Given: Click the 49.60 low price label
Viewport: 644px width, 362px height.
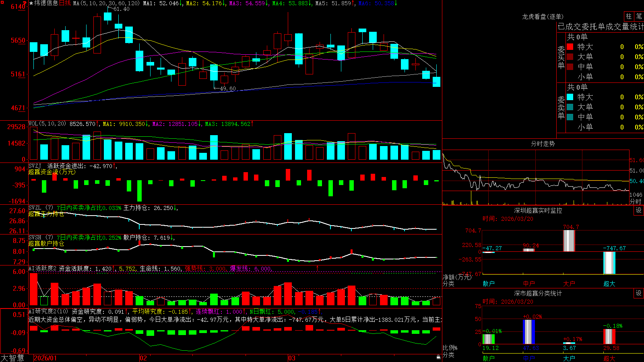Looking at the screenshot, I should click(x=228, y=88).
